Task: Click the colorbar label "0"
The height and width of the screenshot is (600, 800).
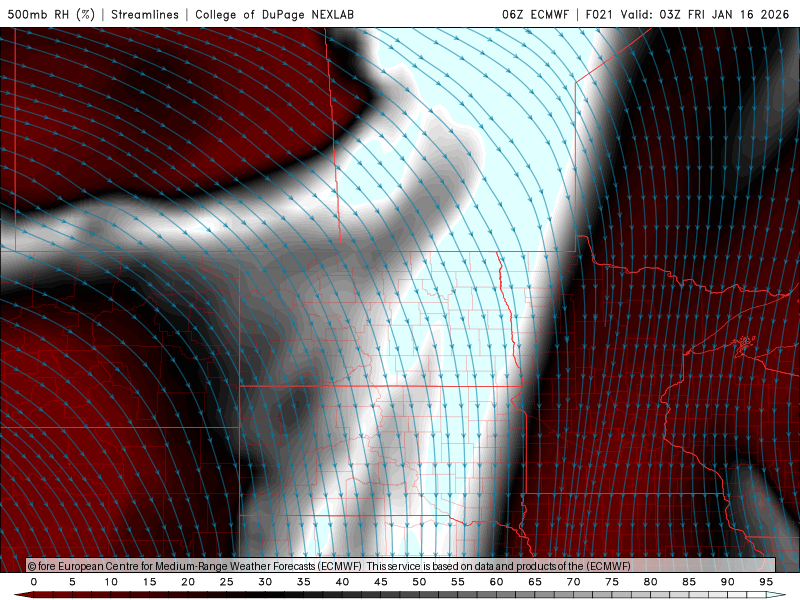Action: 34,582
